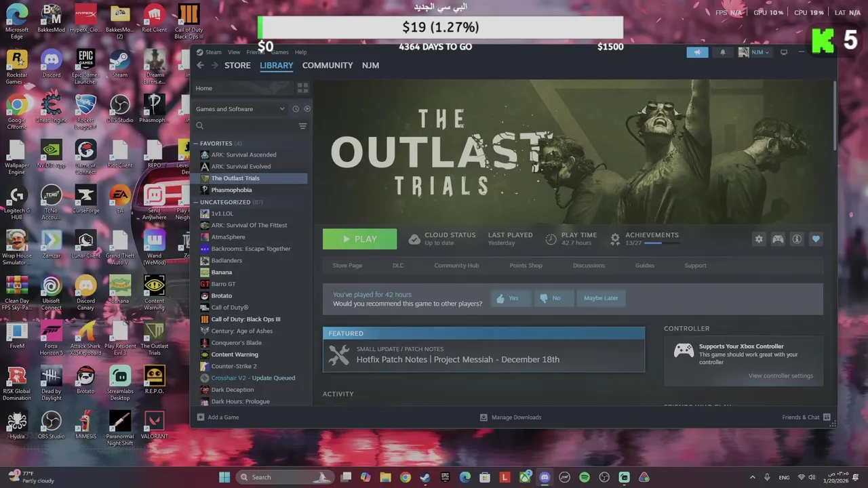Viewport: 868px width, 488px height.
Task: Click the No thumbs-down recommend button
Action: 553,298
